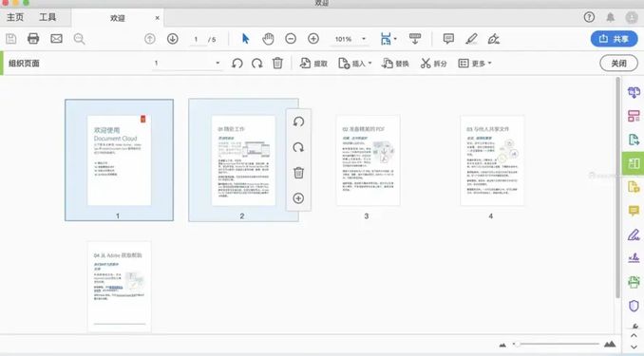The width and height of the screenshot is (644, 356).
Task: Rotate page 2 clockwise in popup
Action: tap(298, 147)
